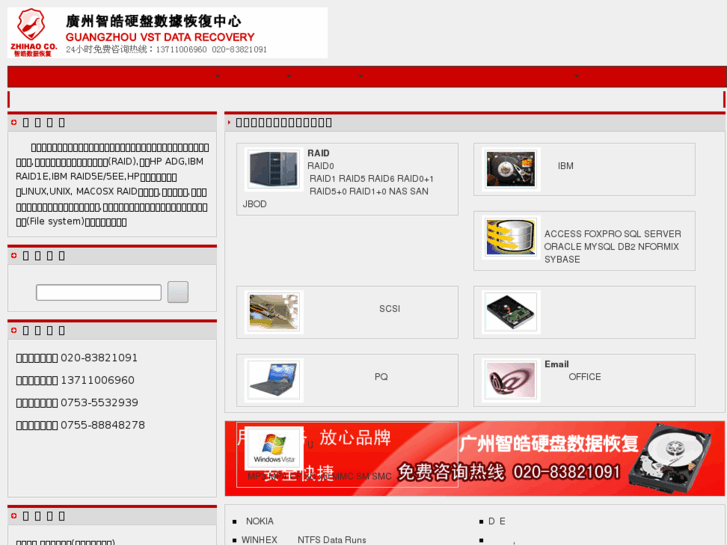727x545 pixels.
Task: Click the opened hard drive thumbnail beside IBM
Action: tap(510, 169)
